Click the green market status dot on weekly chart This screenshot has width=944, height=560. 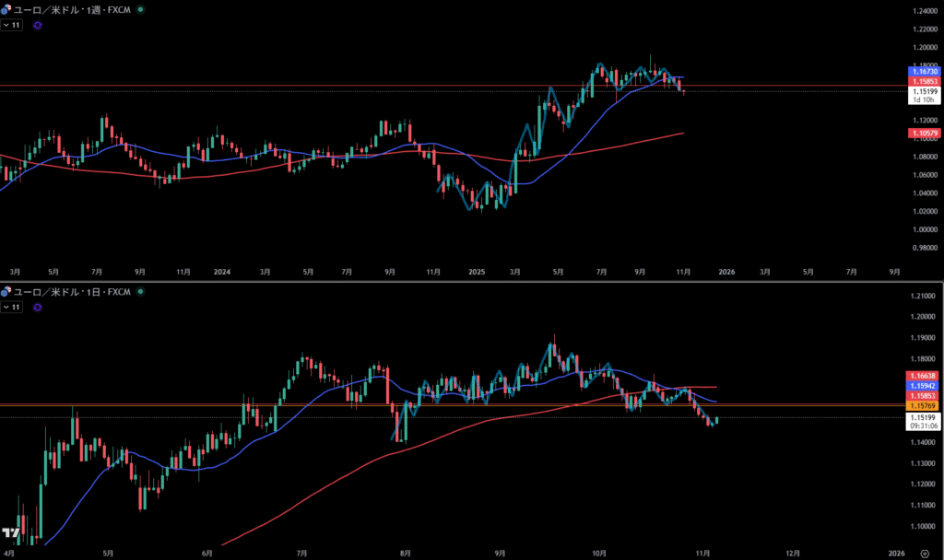pyautogui.click(x=139, y=9)
